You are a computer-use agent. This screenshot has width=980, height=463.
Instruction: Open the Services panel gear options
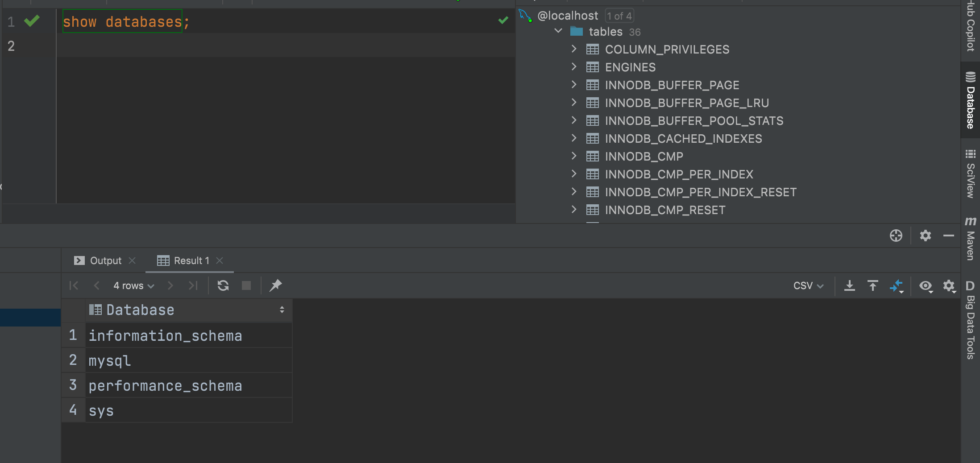click(926, 236)
